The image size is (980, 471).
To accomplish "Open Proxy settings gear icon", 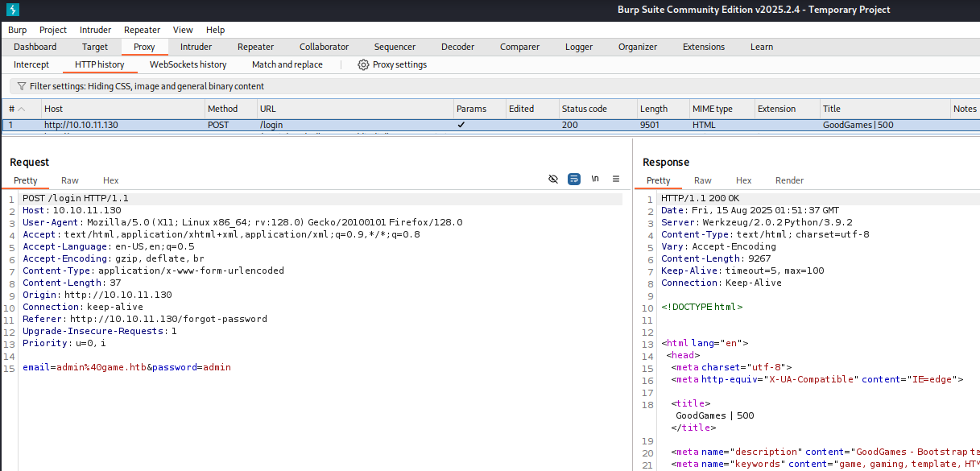I will (x=363, y=64).
